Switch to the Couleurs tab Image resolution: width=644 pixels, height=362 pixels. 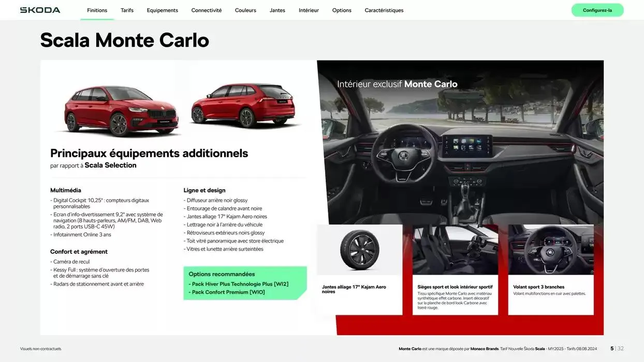tap(245, 10)
